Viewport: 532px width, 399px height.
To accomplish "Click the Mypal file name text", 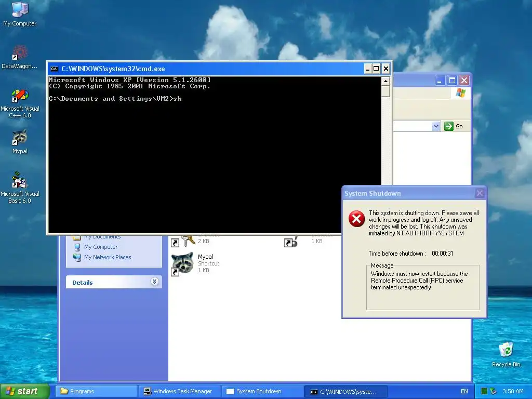I will click(x=205, y=257).
